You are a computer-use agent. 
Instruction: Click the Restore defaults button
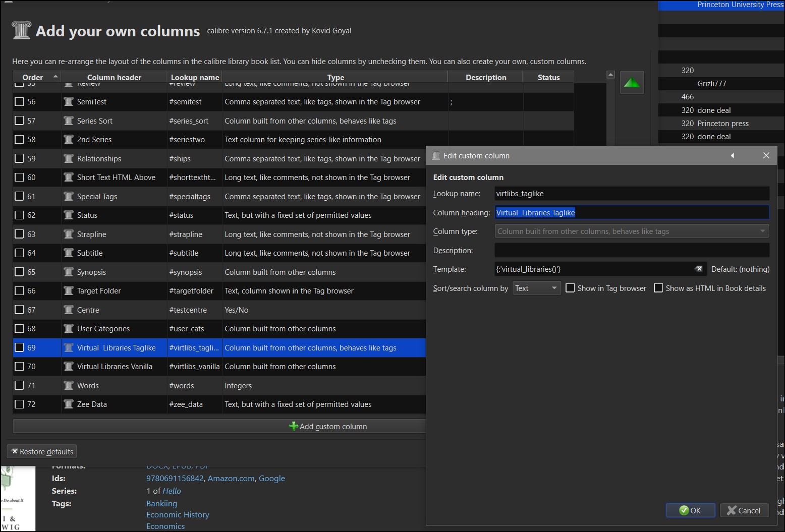point(42,452)
